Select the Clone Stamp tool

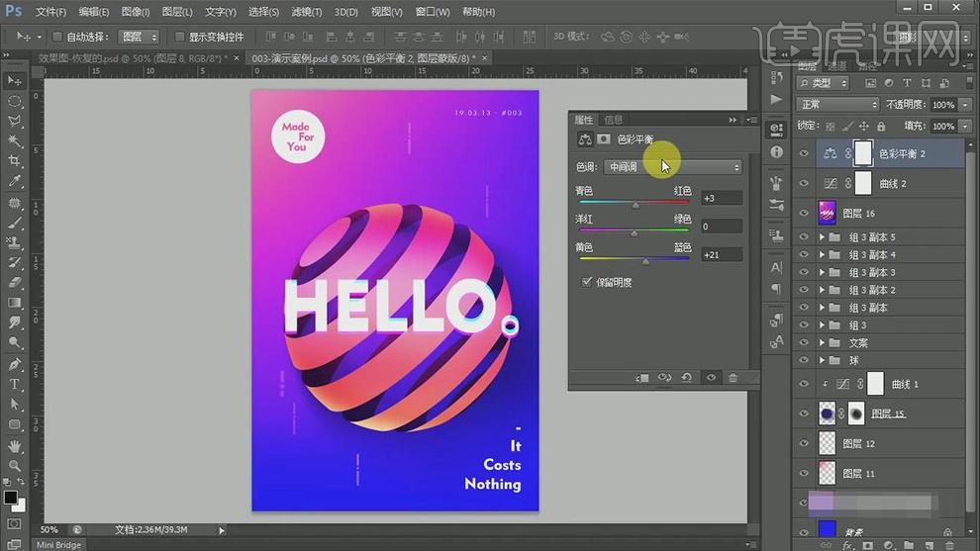pos(14,242)
